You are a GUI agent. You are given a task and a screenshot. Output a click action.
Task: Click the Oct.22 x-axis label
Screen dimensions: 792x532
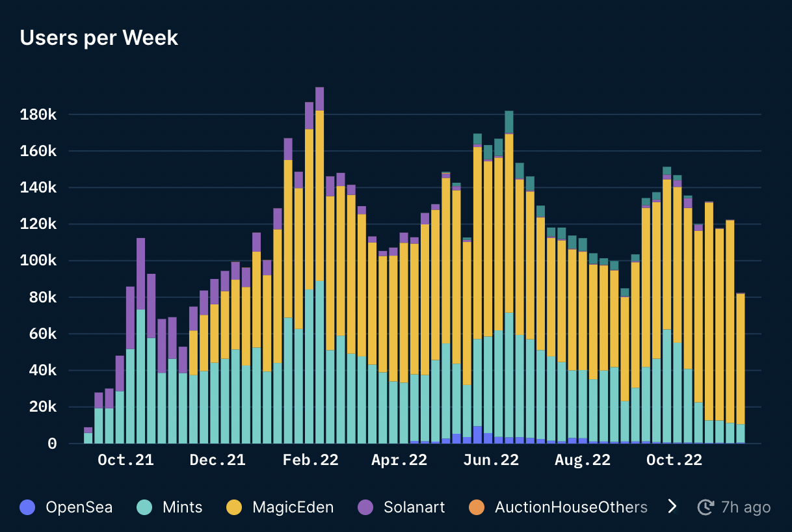674,460
